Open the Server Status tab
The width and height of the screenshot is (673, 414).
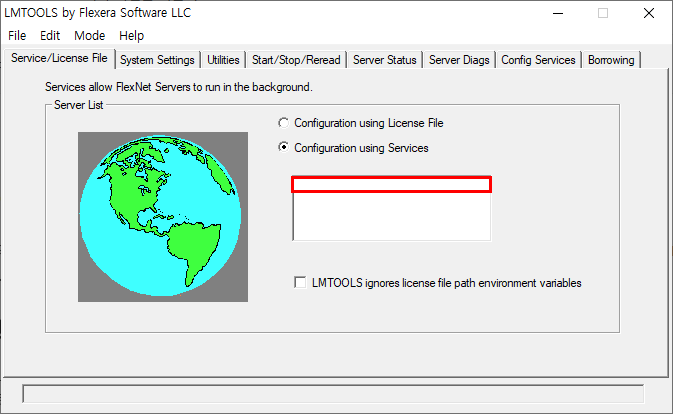[x=385, y=60]
